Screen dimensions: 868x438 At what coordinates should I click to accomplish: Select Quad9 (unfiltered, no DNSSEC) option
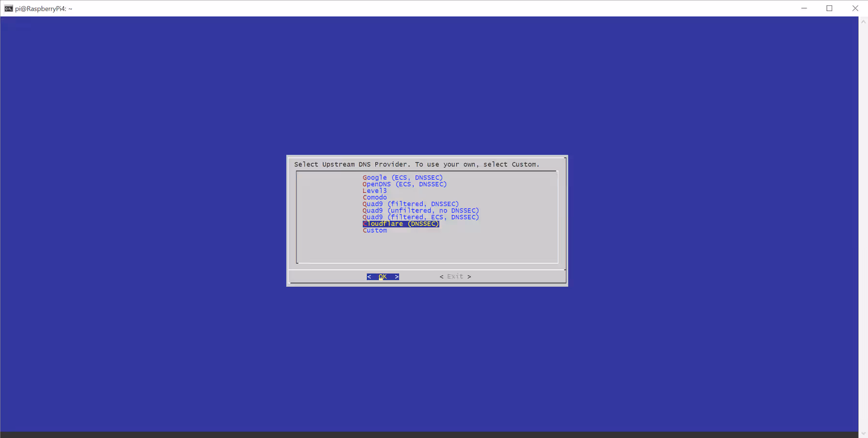coord(420,211)
